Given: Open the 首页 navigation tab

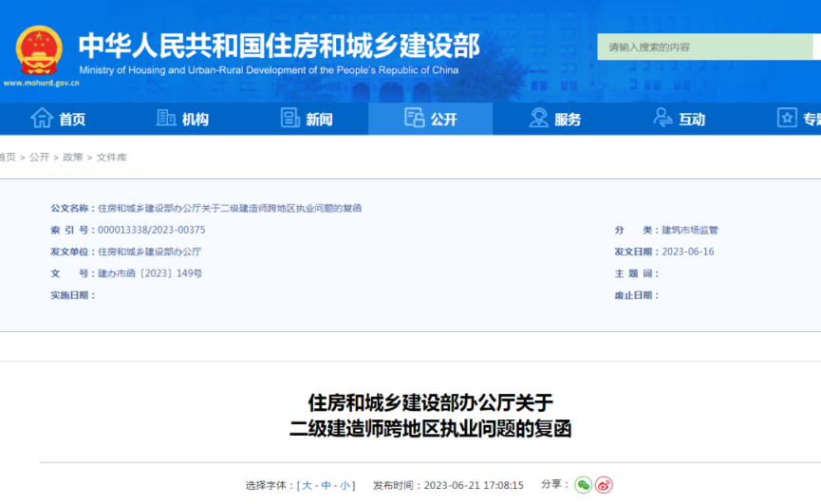Looking at the screenshot, I should (x=58, y=119).
